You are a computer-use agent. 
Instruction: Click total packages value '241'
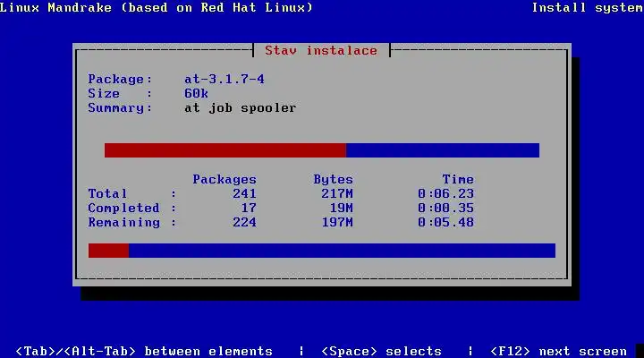[x=244, y=193]
